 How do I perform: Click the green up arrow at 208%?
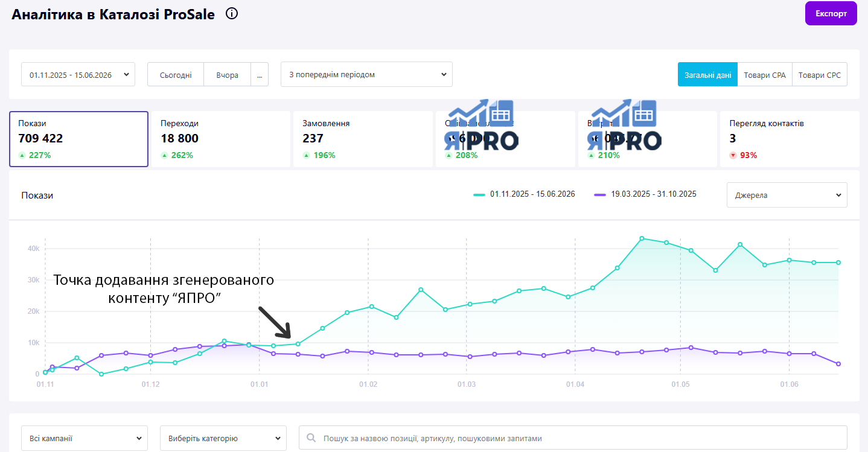coord(448,155)
